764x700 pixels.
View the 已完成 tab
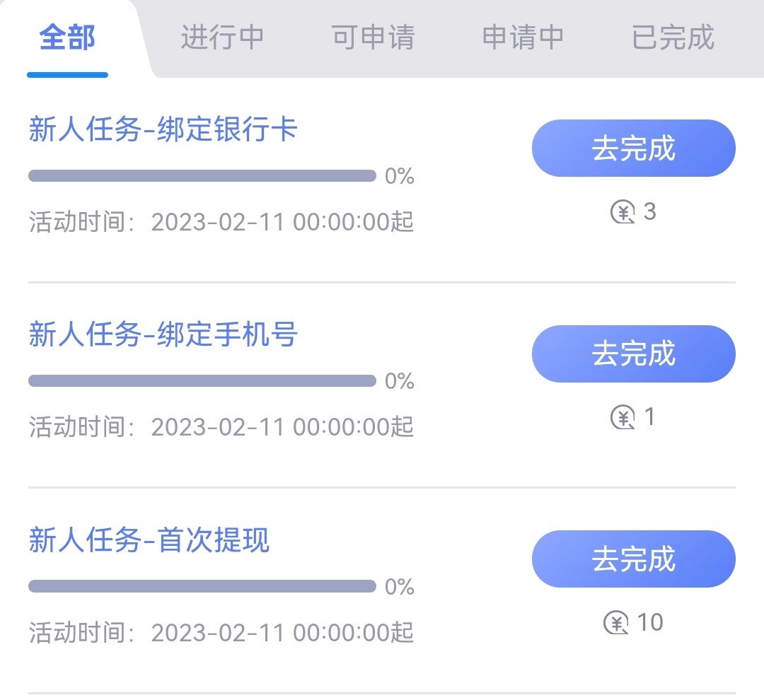673,37
